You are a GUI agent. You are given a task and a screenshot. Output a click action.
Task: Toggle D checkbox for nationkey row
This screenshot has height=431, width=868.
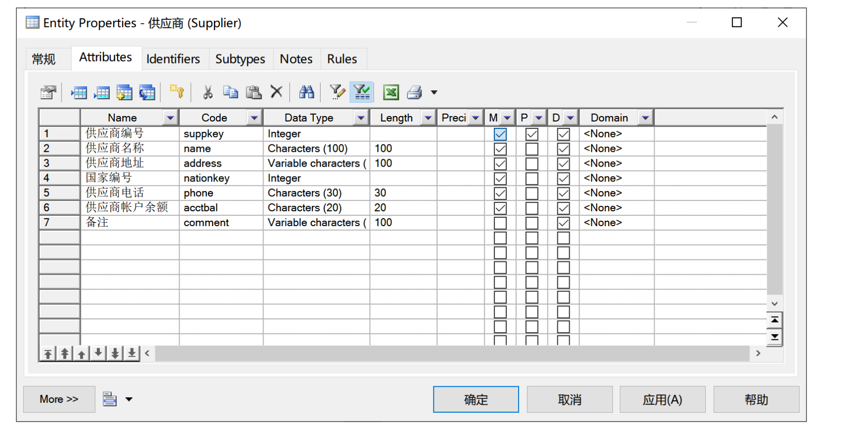pos(563,179)
